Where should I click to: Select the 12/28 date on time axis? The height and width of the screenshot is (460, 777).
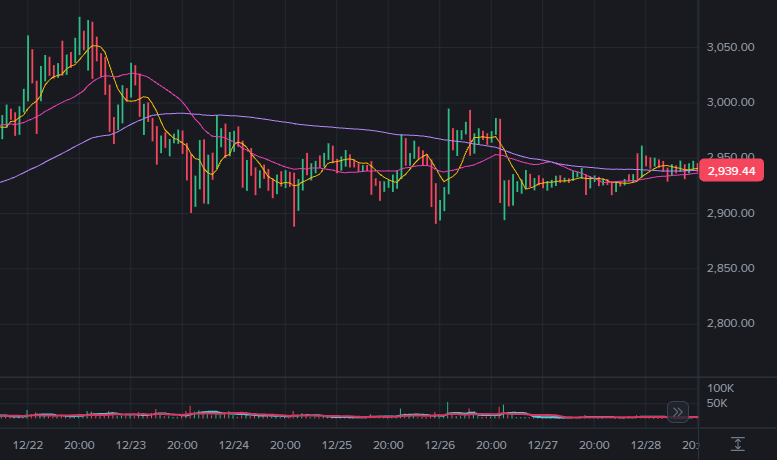[x=646, y=444]
